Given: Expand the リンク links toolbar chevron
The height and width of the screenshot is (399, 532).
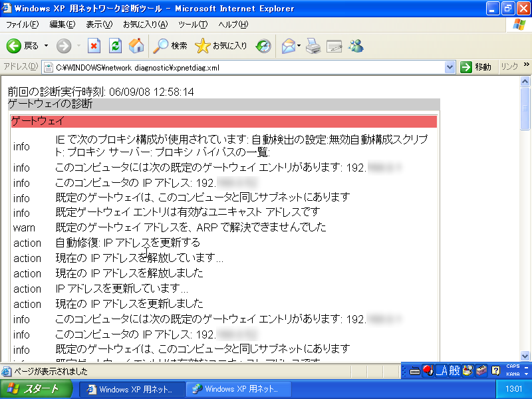Looking at the screenshot, I should tap(526, 65).
